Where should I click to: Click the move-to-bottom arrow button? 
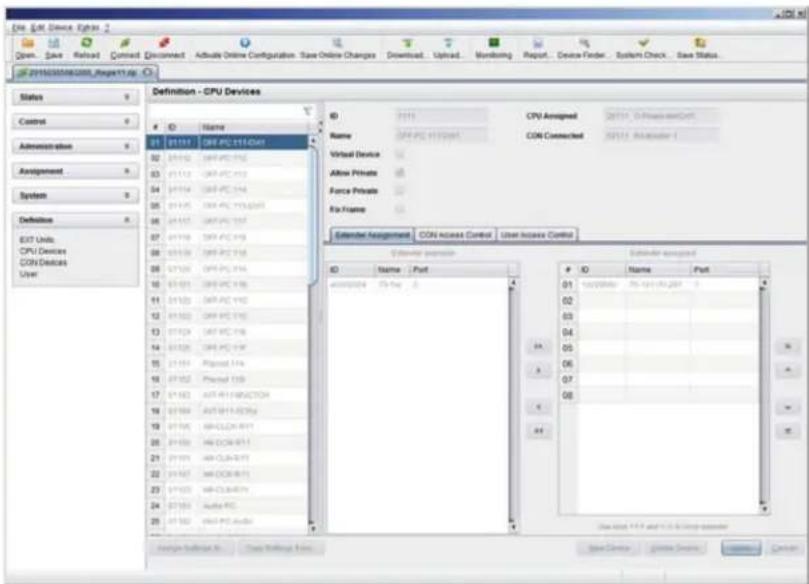click(x=788, y=431)
